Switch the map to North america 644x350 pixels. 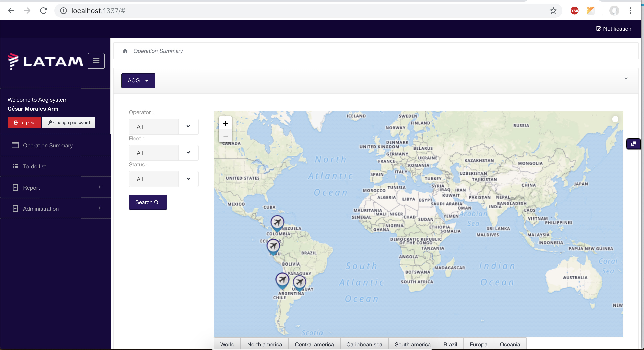(265, 344)
